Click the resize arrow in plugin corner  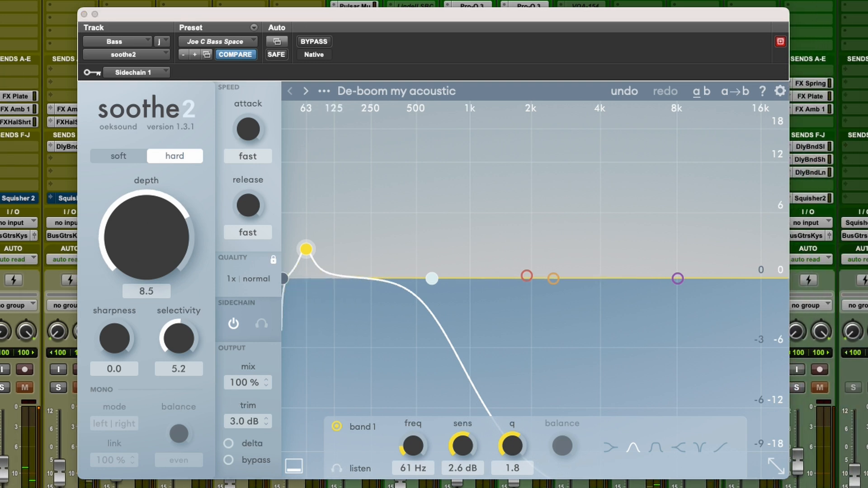pos(776,465)
